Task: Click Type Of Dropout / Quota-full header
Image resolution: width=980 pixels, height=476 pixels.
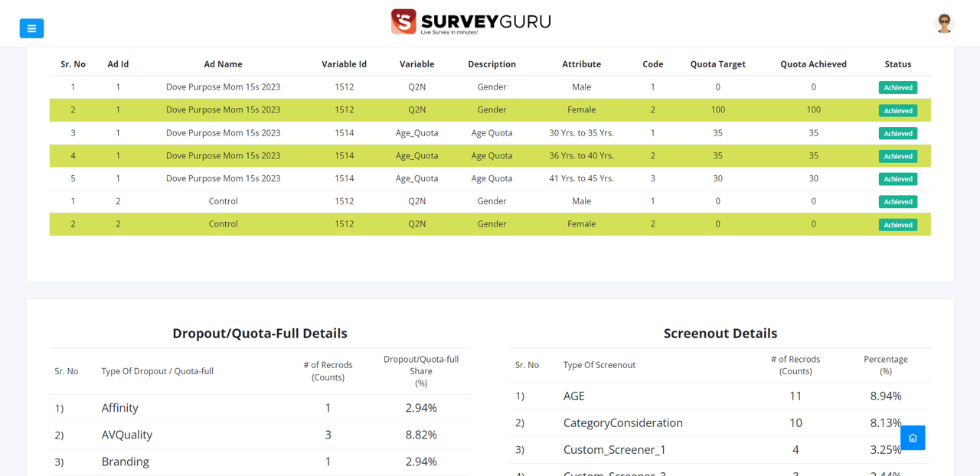Action: [157, 371]
